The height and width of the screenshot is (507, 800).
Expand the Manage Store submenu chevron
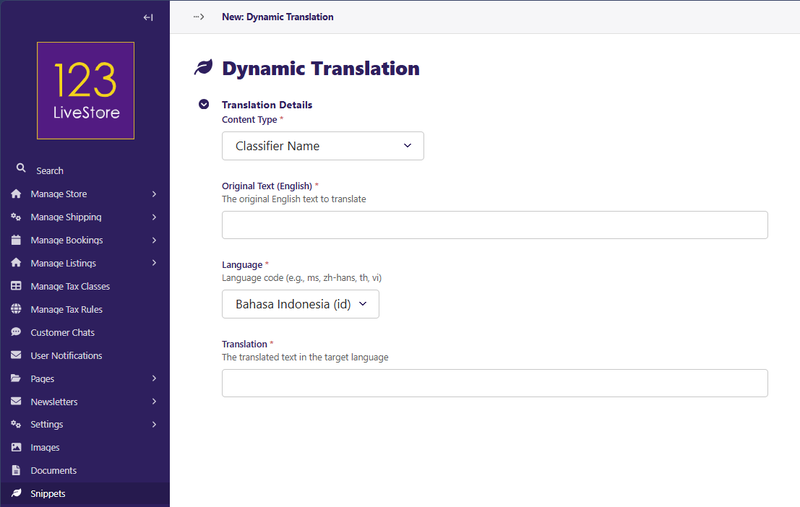point(154,194)
